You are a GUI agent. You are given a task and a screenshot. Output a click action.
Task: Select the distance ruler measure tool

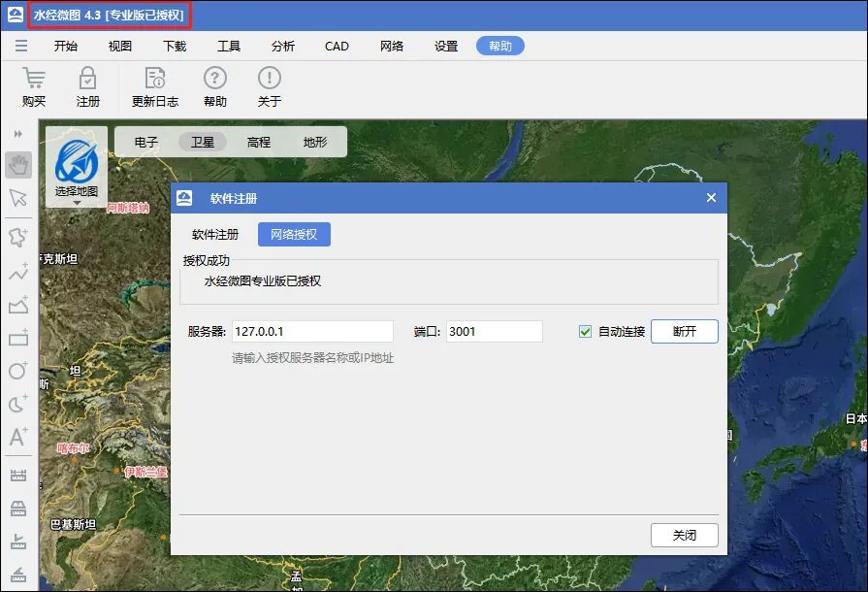pos(18,476)
